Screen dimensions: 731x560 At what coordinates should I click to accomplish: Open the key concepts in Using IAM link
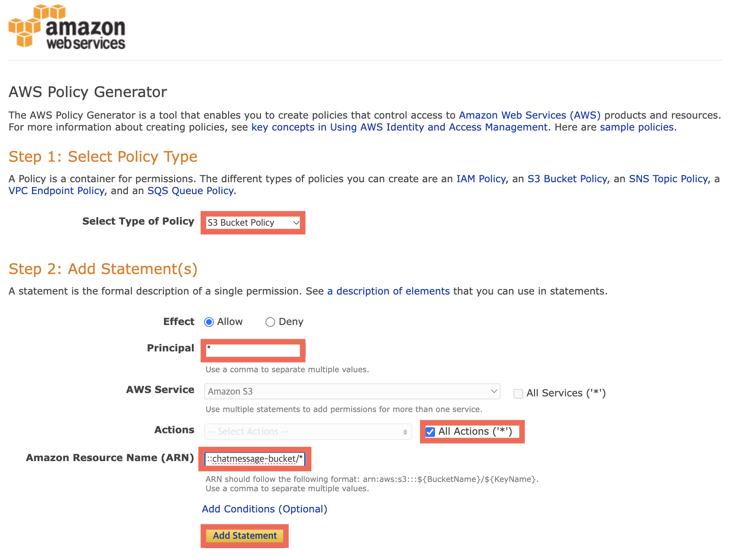click(x=400, y=127)
